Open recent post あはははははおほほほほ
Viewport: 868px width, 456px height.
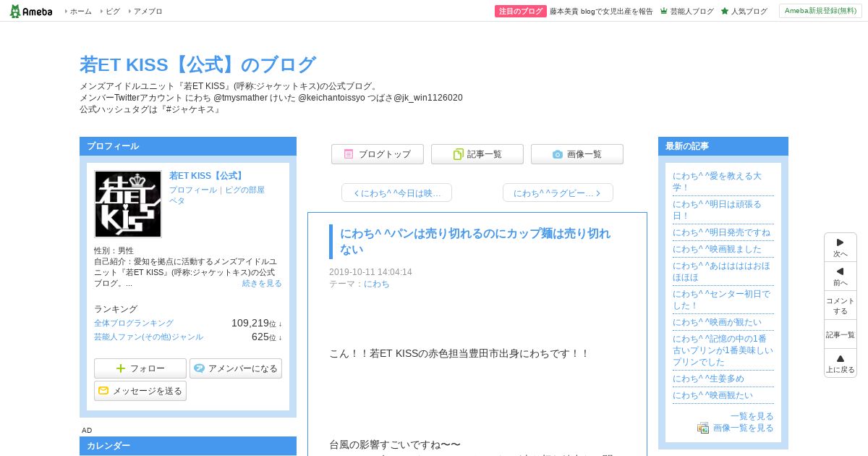coord(721,271)
